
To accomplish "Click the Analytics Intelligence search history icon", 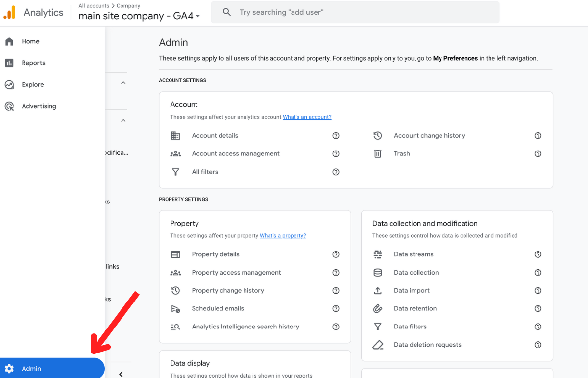I will (175, 327).
